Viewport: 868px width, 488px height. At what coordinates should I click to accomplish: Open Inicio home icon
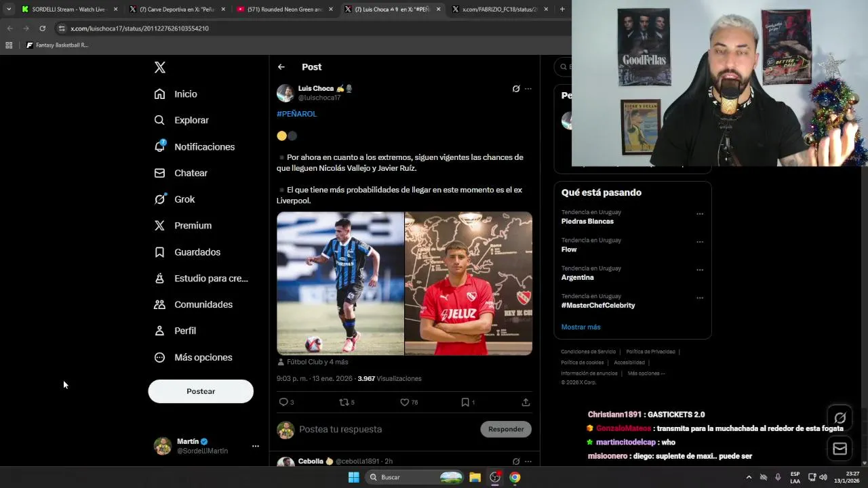pos(159,94)
